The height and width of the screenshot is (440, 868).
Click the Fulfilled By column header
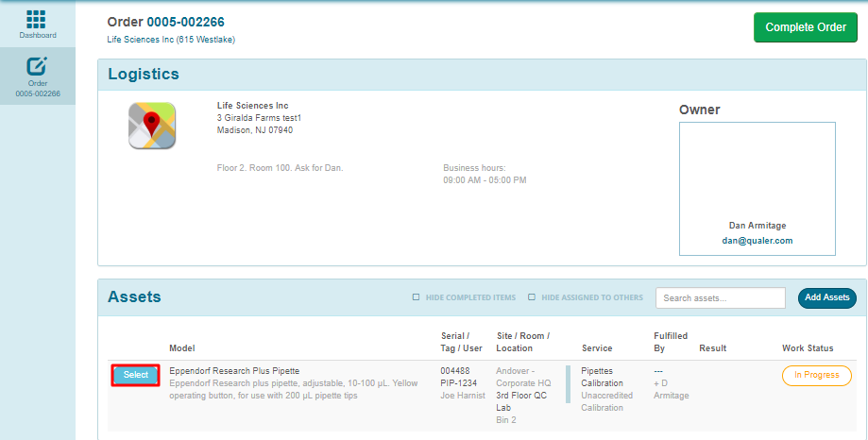671,342
